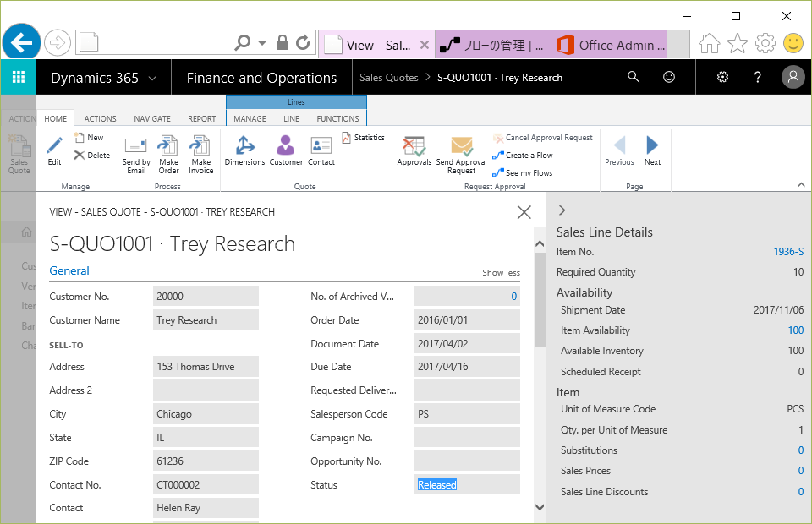
Task: Open the user account avatar
Action: pyautogui.click(x=793, y=77)
